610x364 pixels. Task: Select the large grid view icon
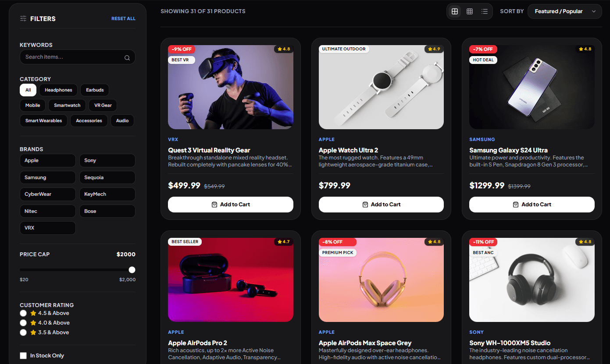pyautogui.click(x=455, y=11)
